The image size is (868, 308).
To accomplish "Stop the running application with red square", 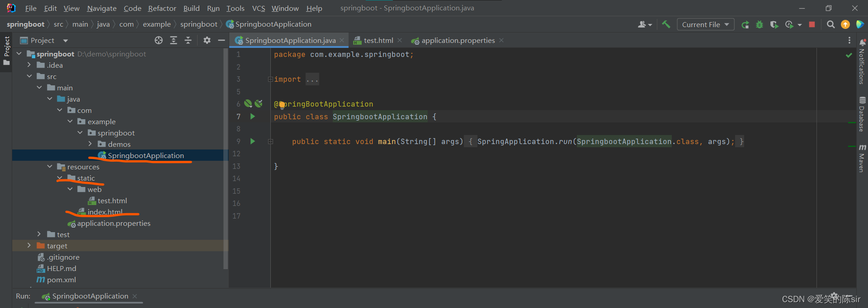I will pos(812,24).
